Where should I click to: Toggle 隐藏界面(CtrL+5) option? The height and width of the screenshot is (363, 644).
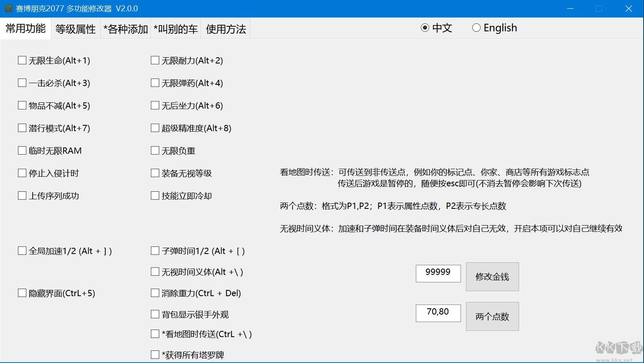pyautogui.click(x=22, y=293)
